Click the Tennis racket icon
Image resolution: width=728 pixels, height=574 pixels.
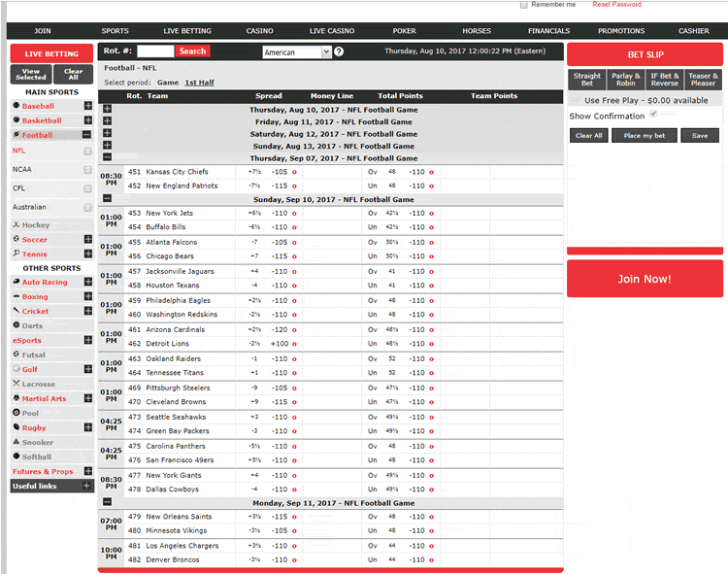coord(17,253)
